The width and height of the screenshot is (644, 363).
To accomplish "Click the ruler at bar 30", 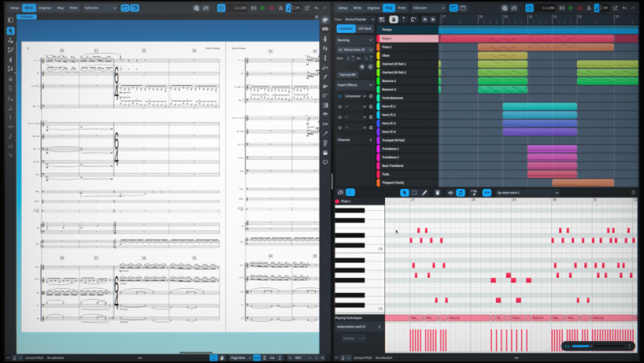I will coord(530,18).
